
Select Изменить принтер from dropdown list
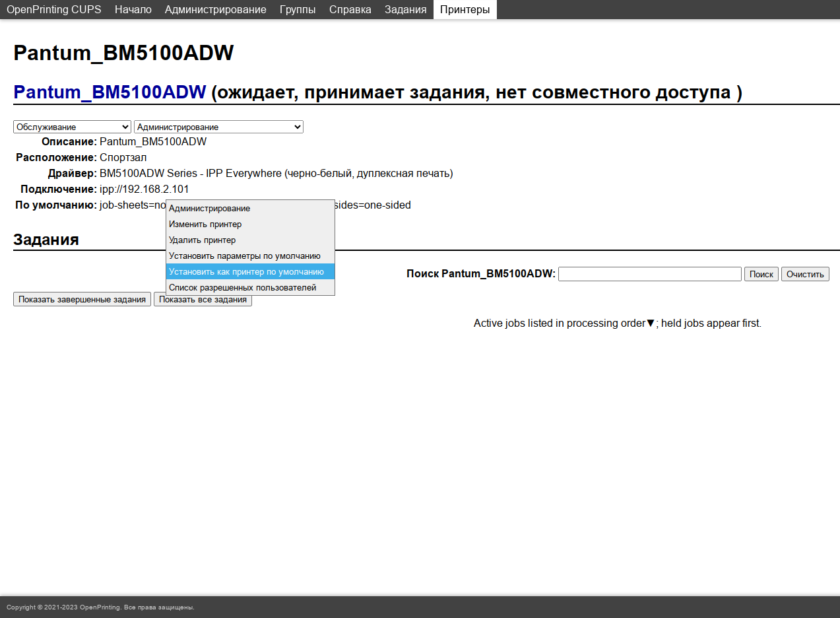pos(205,224)
